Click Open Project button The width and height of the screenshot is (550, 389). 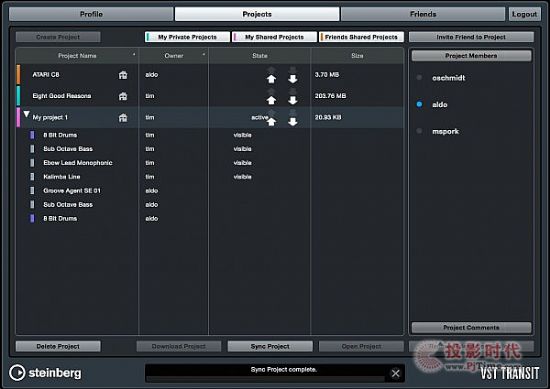pyautogui.click(x=361, y=346)
